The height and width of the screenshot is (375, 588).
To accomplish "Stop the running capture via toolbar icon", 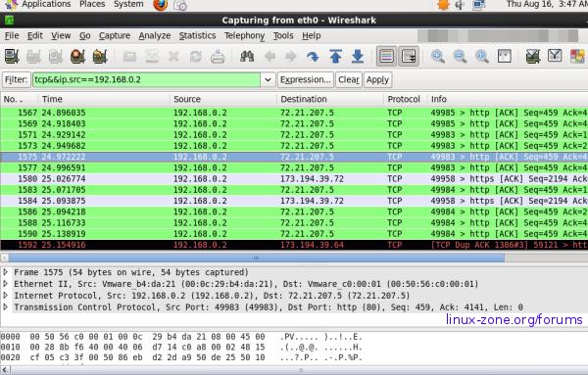I will (x=77, y=57).
